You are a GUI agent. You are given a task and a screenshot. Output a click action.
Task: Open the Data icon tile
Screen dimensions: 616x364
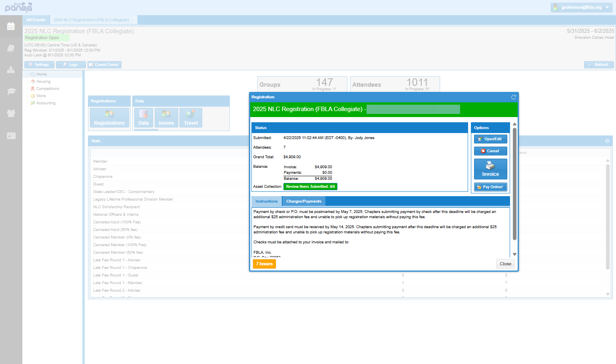pos(144,118)
